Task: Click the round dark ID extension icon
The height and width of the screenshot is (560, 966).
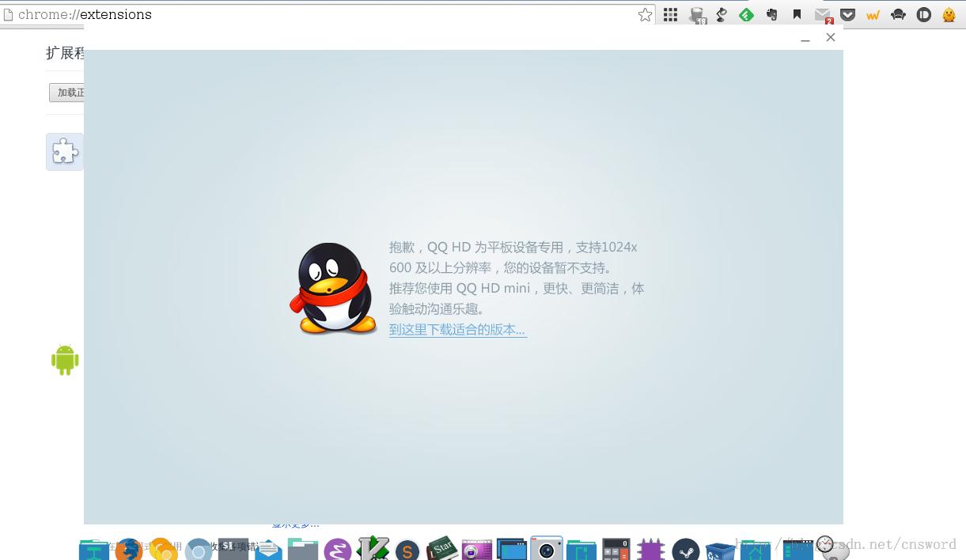Action: coord(923,14)
